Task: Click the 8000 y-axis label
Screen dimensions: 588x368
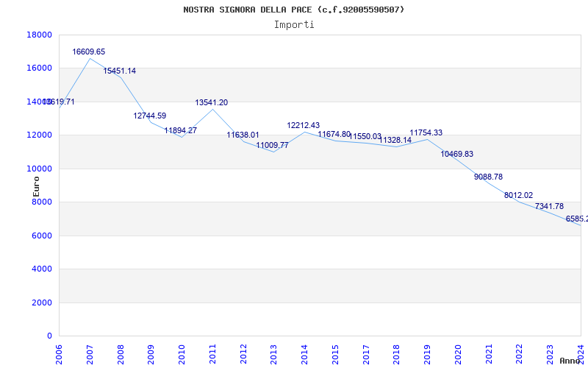Action: click(x=42, y=202)
